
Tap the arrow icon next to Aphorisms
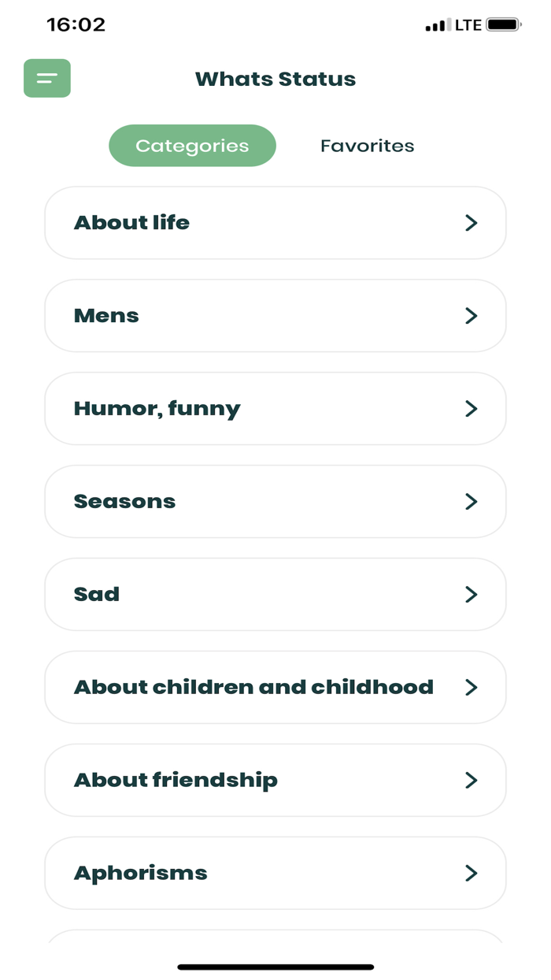[x=471, y=873]
